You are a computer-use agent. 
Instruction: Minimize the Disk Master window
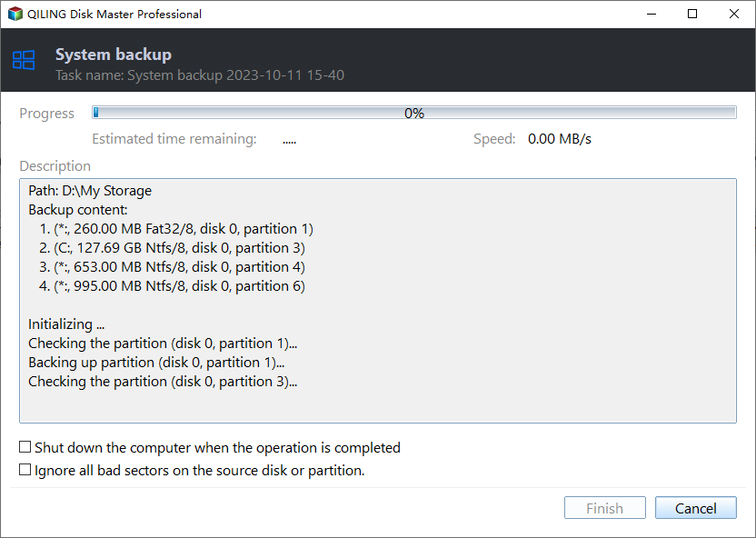[652, 14]
